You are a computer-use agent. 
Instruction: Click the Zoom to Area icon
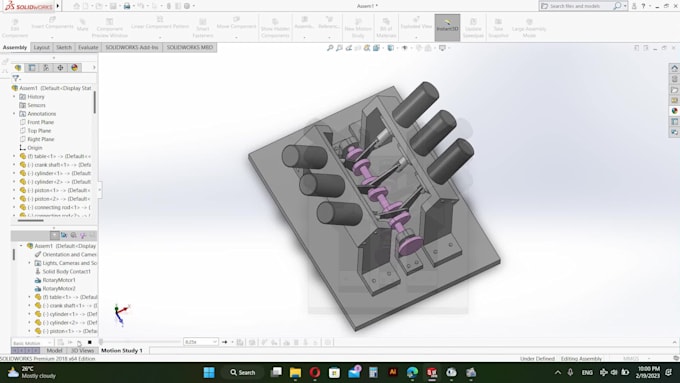[339, 48]
